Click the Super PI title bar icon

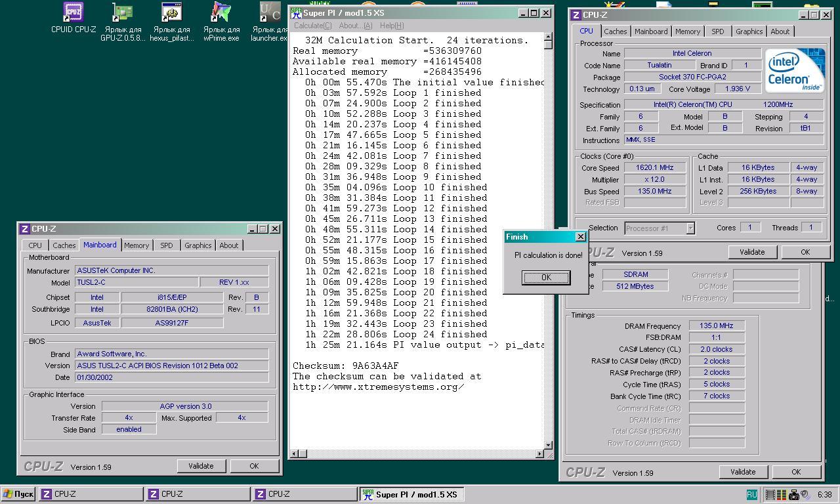(296, 13)
